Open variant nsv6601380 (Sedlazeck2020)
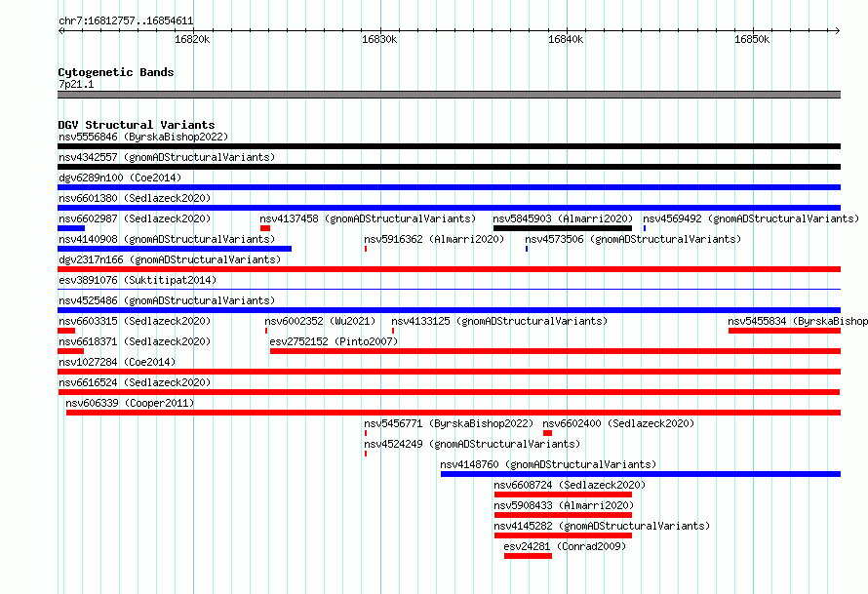This screenshot has height=594, width=868. [135, 198]
